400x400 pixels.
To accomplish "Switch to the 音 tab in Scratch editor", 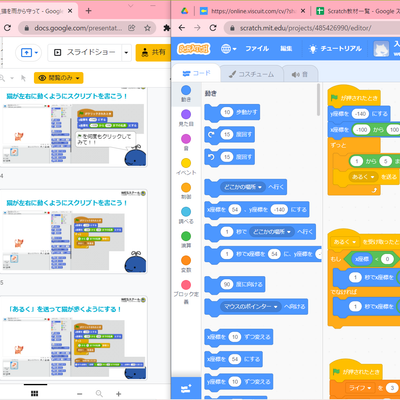I will coord(300,74).
